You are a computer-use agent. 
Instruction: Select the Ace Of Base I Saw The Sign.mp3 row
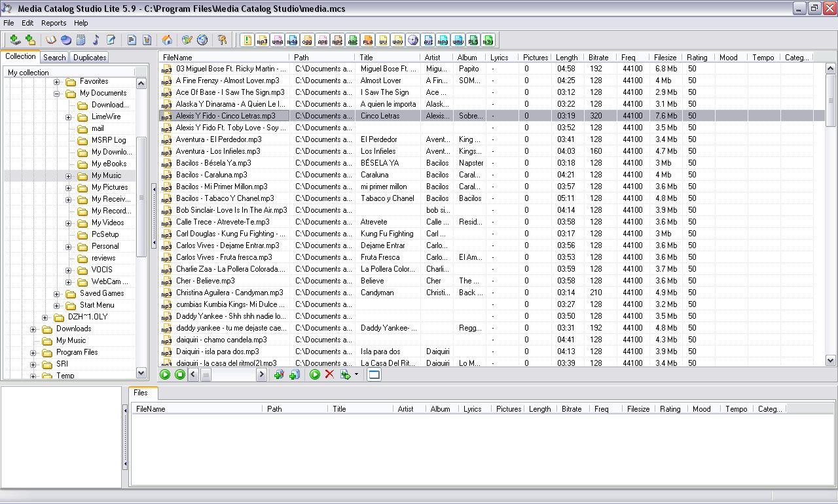click(492, 92)
